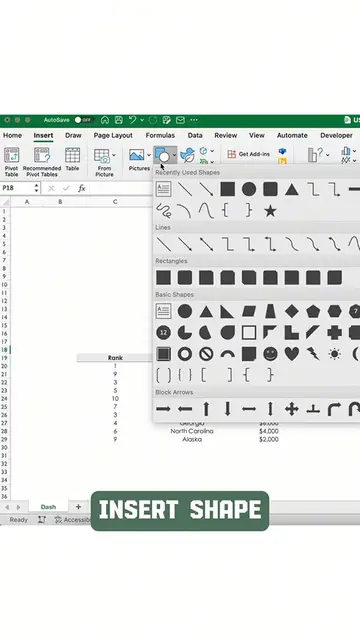The height and width of the screenshot is (640, 360).
Task: Open the Developer tab
Action: [x=336, y=136]
